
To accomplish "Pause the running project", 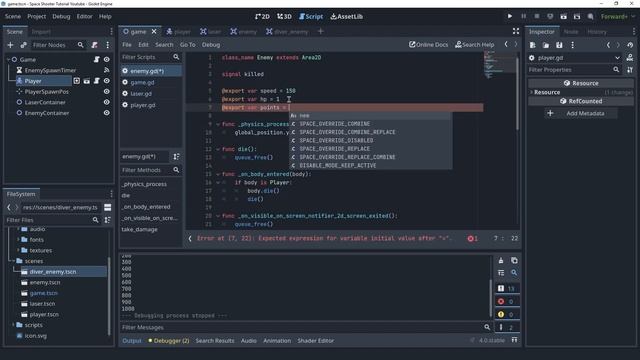I will click(x=523, y=16).
